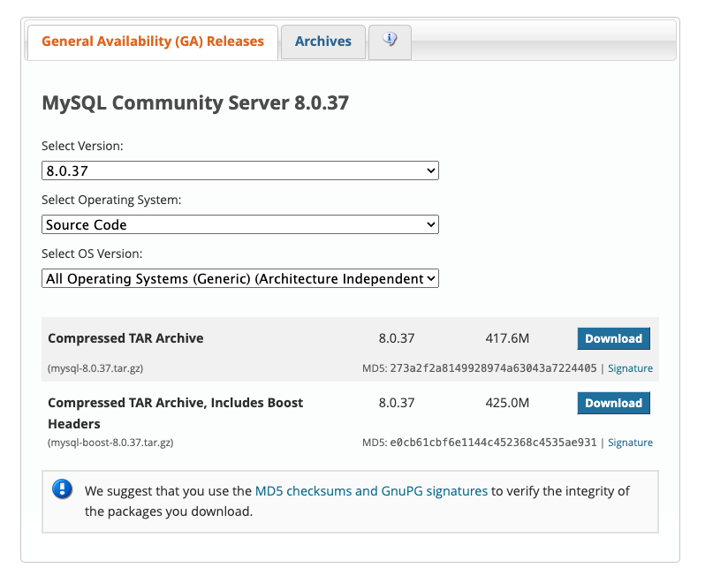Open Signature link for mysql-boost-8.0.37.tar.gz
Viewport: 728px width, 583px height.
pos(630,443)
